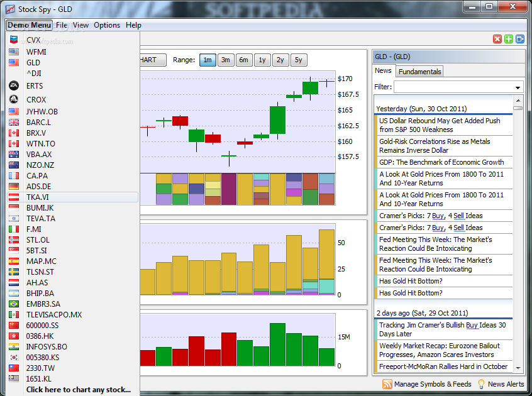Click the New Zealand flag icon for NZO.NZ
Screen dimensions: 532x396
[14, 165]
